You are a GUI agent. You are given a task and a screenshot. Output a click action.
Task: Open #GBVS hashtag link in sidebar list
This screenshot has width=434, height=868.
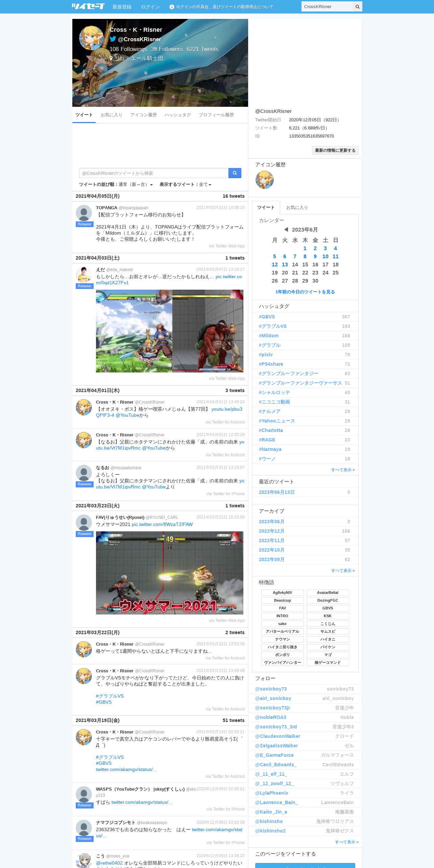pyautogui.click(x=267, y=317)
